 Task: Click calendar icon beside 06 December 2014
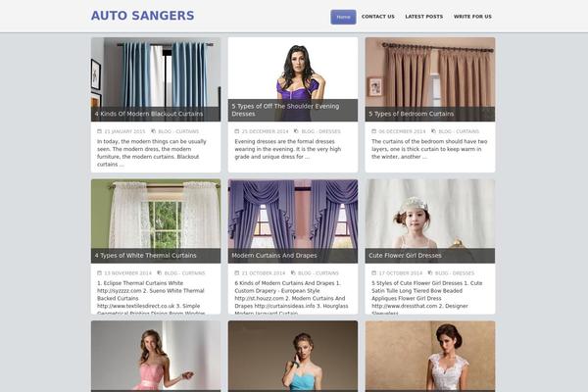374,131
